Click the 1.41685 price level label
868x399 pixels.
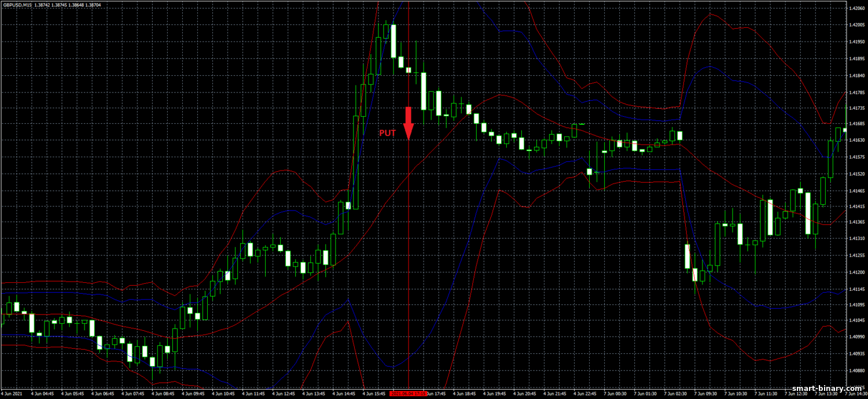tap(856, 124)
